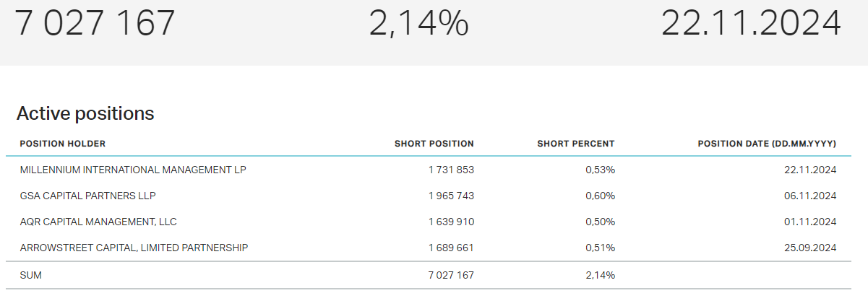
Task: Click the 25.09.2024 position date cell
Action: [x=812, y=248]
